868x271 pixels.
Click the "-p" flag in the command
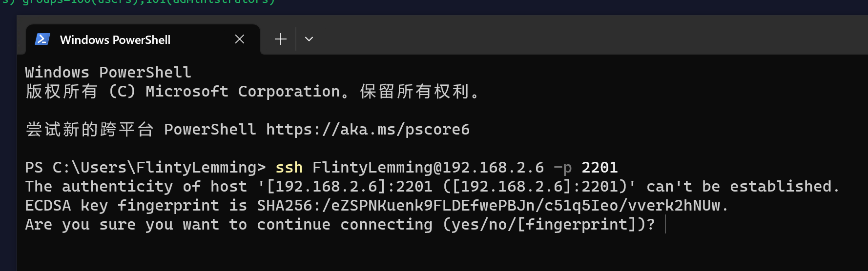[562, 168]
